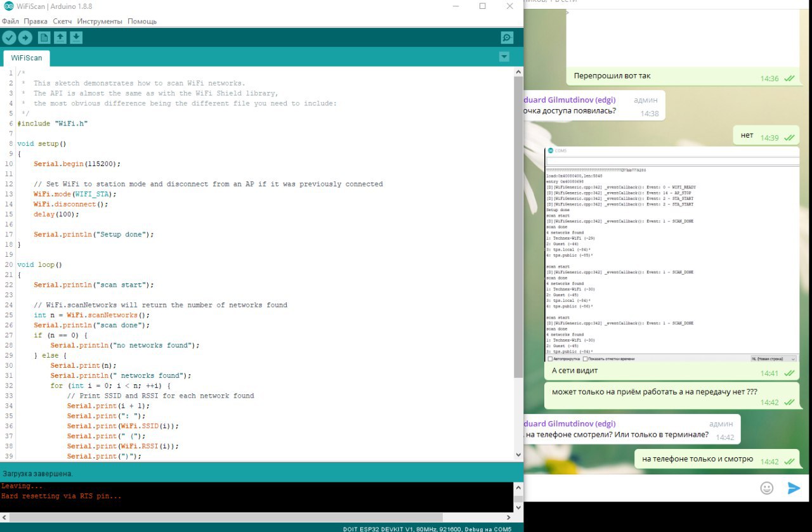
Task: Open the Помощь menu
Action: pos(142,21)
